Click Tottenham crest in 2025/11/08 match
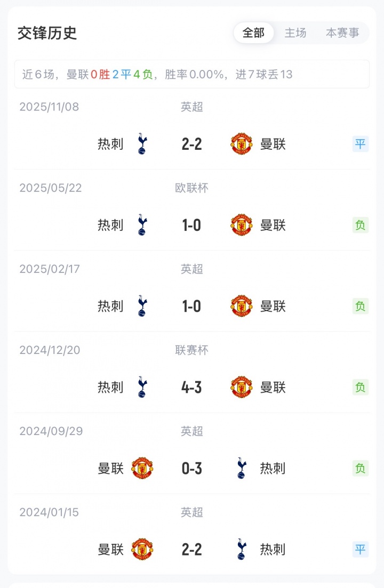Screen dimensions: 384x588 tap(142, 144)
